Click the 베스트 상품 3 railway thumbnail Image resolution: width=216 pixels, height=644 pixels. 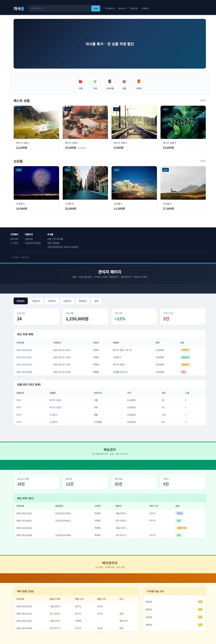pyautogui.click(x=134, y=122)
